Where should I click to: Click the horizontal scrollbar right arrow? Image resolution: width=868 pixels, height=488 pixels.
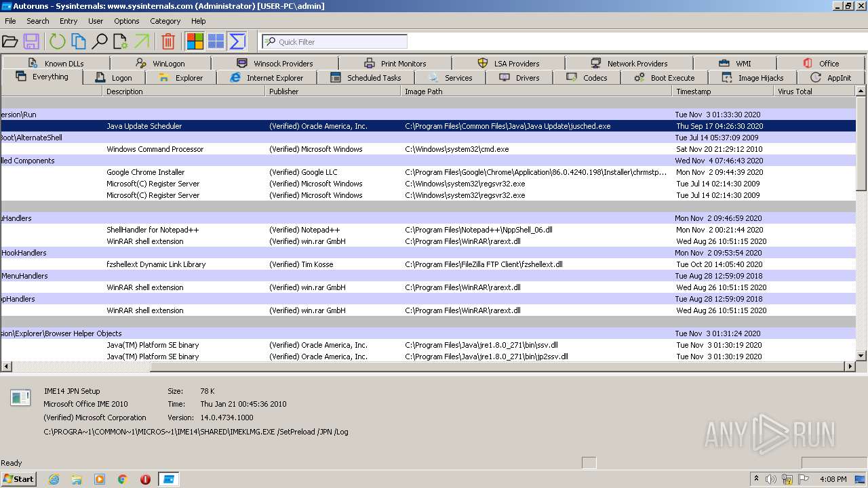point(850,366)
